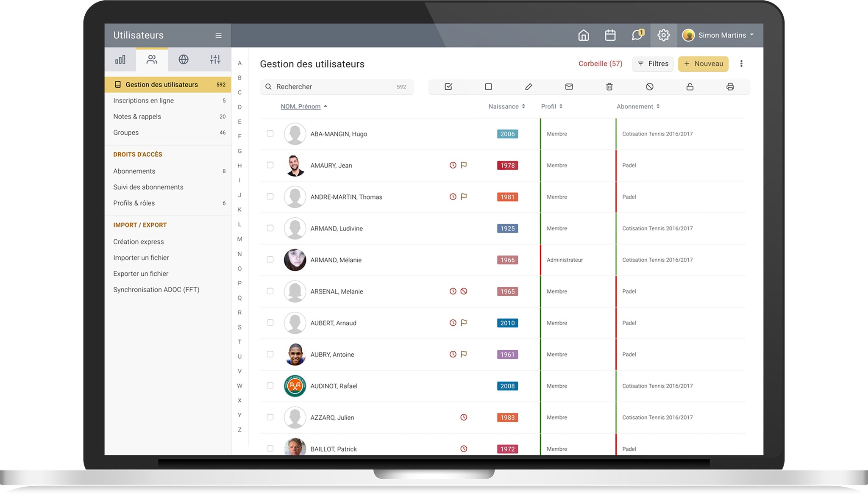This screenshot has height=496, width=868.
Task: Tick the checkbox beside ARMAND, Mélanie
Action: point(270,260)
